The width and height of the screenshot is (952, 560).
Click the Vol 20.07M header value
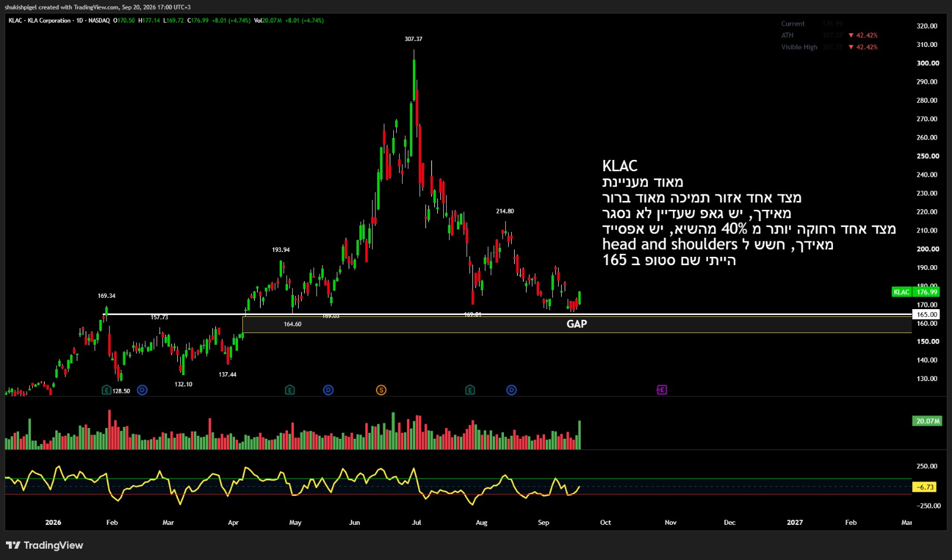[268, 20]
